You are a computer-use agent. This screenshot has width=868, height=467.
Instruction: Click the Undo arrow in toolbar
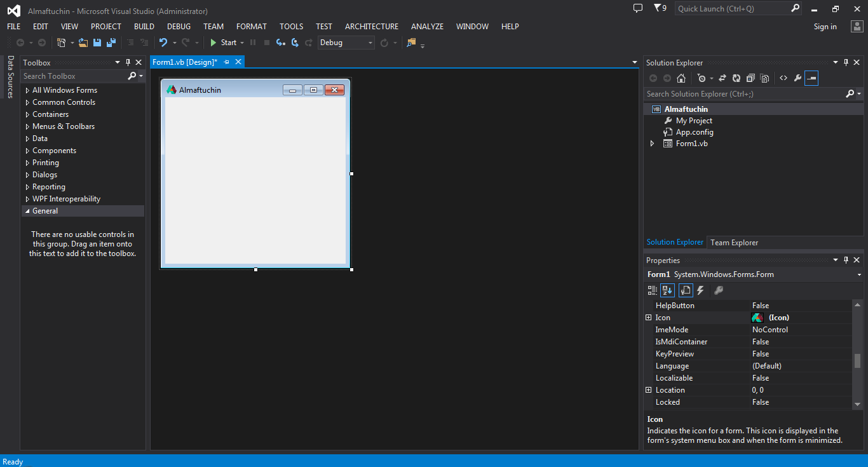(x=163, y=43)
